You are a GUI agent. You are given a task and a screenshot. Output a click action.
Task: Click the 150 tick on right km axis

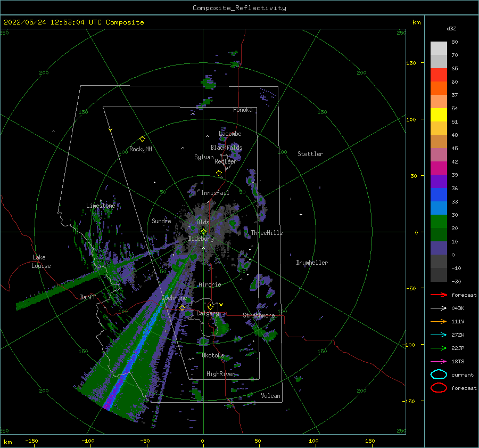point(411,63)
